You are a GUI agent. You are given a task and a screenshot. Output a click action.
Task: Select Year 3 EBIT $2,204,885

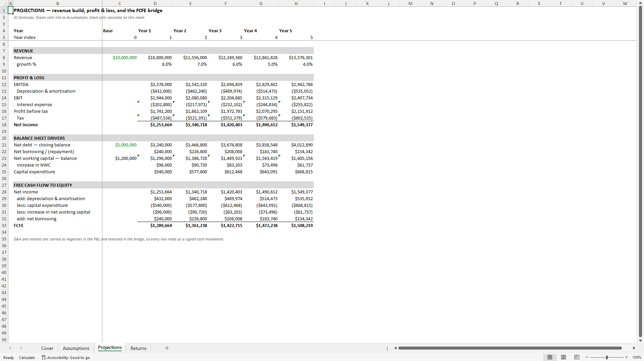[226, 98]
